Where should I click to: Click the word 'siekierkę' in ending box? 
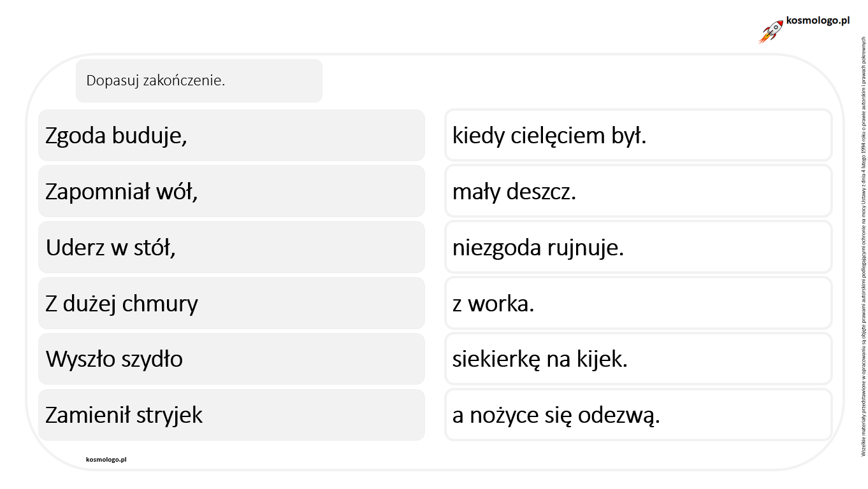coord(496,360)
